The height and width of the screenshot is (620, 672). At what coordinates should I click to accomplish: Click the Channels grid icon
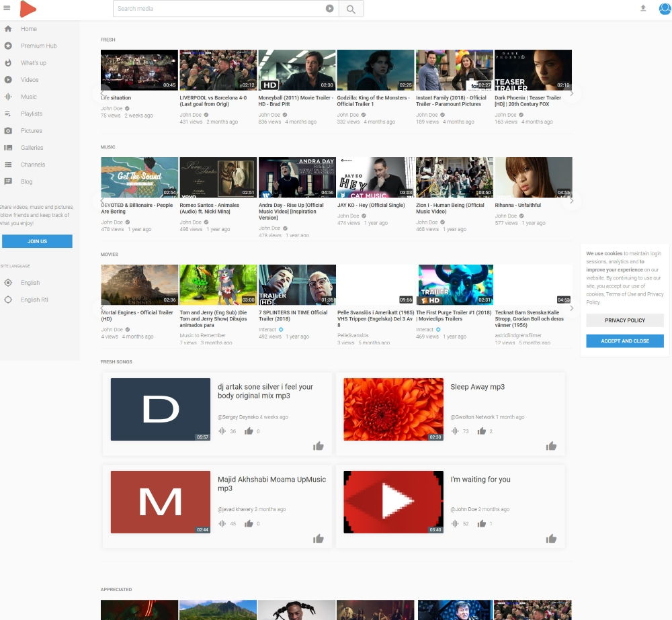click(8, 165)
